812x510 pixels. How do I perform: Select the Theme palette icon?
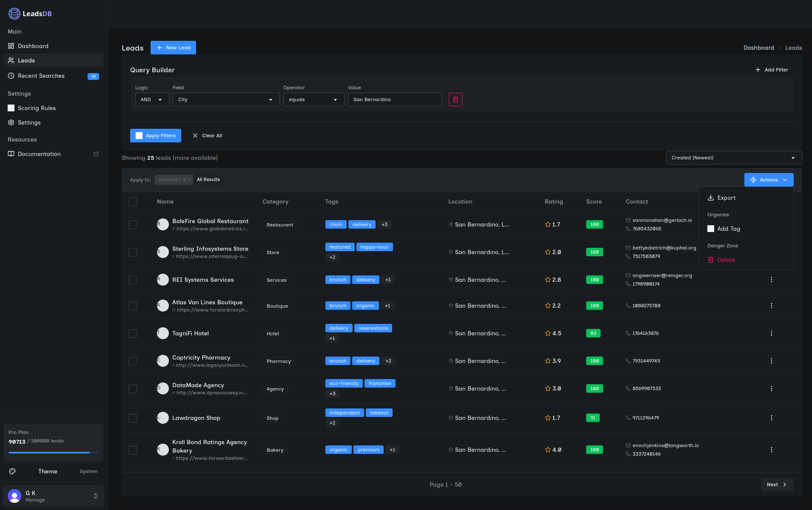coord(12,471)
